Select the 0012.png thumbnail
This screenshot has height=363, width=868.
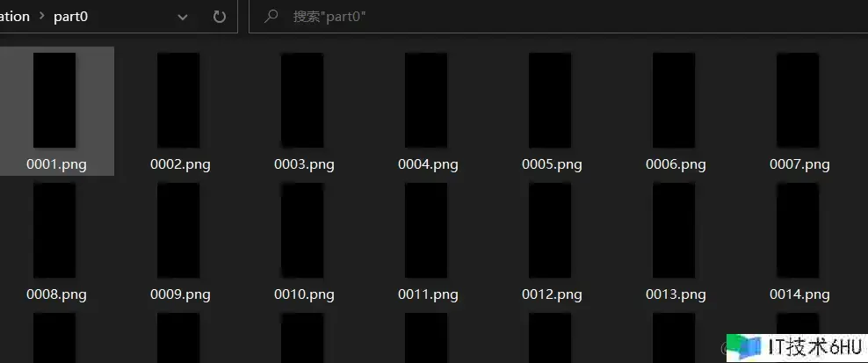(x=550, y=230)
